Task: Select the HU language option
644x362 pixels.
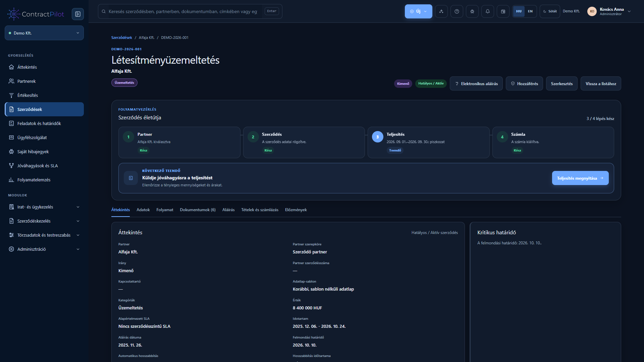Action: coord(519,11)
